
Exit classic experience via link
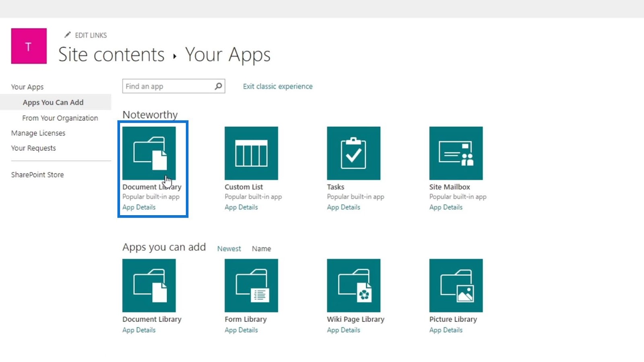tap(278, 86)
